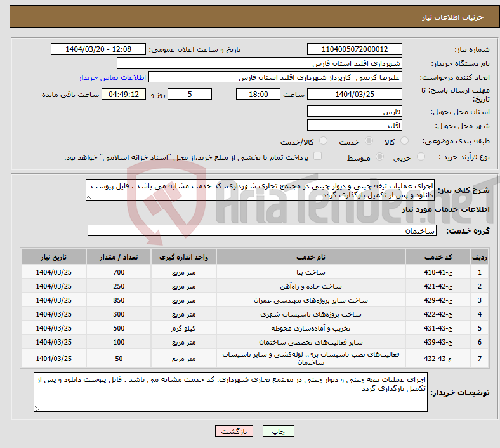This screenshot has height=448, width=500.
Task: Click service name ساخت سایر پروژه‌های مهندسی عمران
Action: click(x=311, y=301)
